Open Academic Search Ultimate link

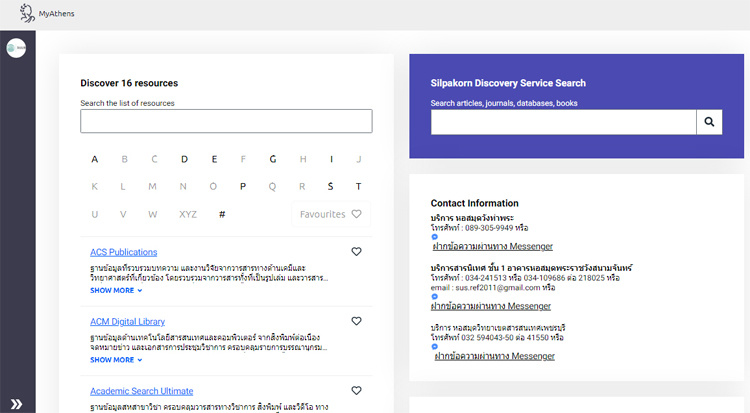(142, 391)
